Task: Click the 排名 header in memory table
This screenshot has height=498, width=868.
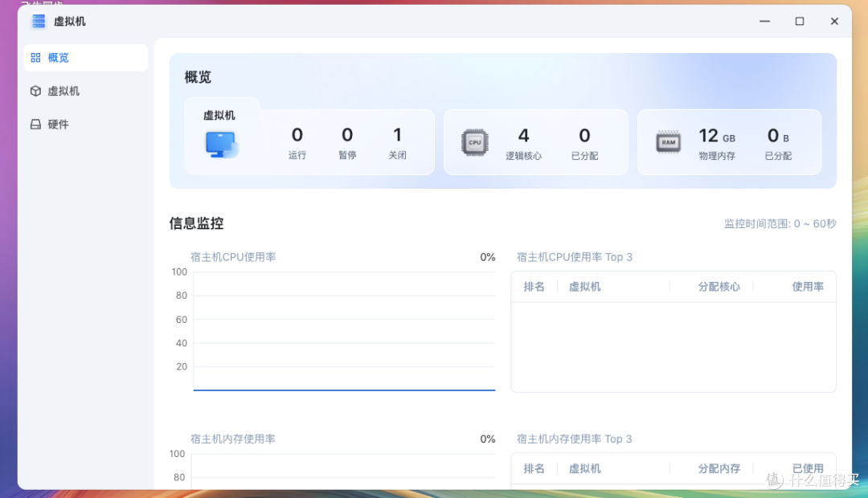Action: click(534, 468)
